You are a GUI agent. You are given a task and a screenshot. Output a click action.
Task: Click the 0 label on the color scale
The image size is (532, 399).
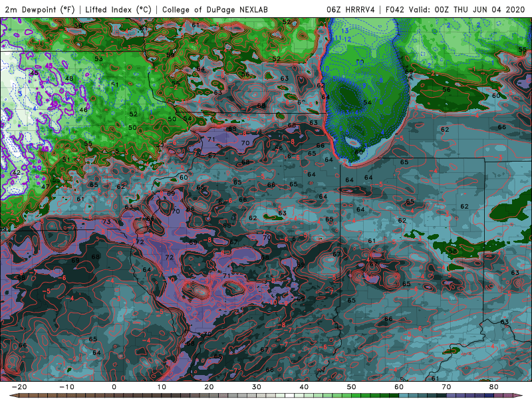pos(114,387)
